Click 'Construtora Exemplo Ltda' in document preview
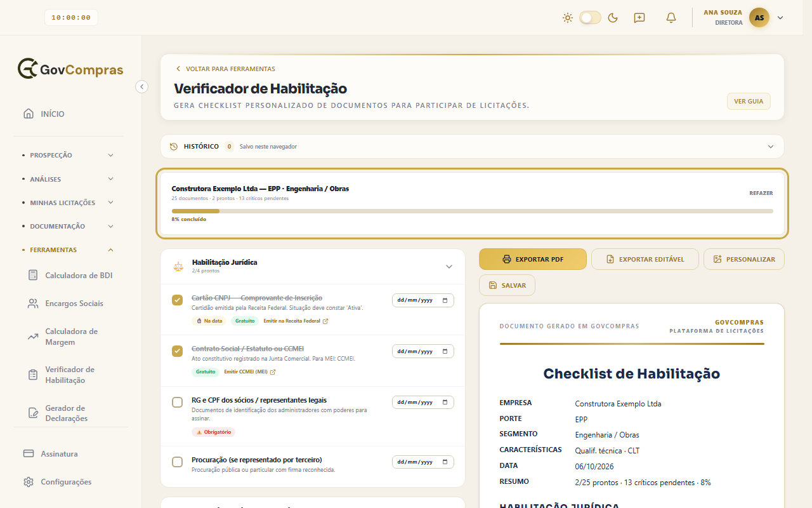Image resolution: width=812 pixels, height=508 pixels. click(618, 404)
